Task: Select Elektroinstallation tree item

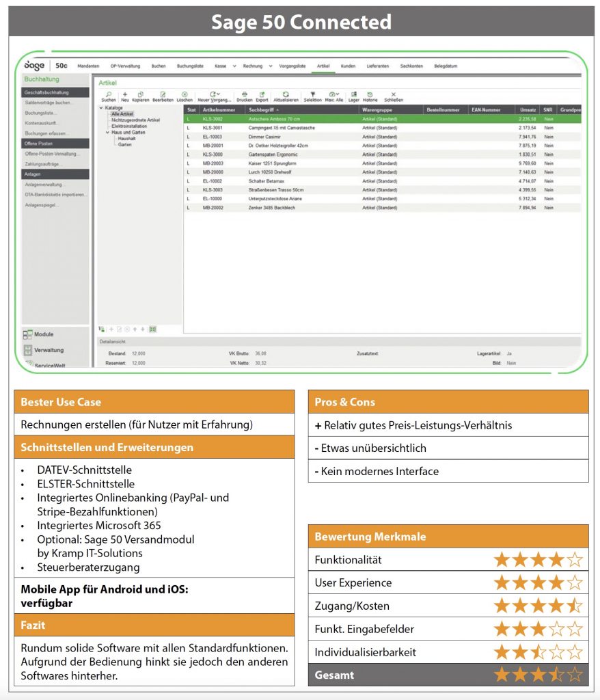Action: pos(129,126)
